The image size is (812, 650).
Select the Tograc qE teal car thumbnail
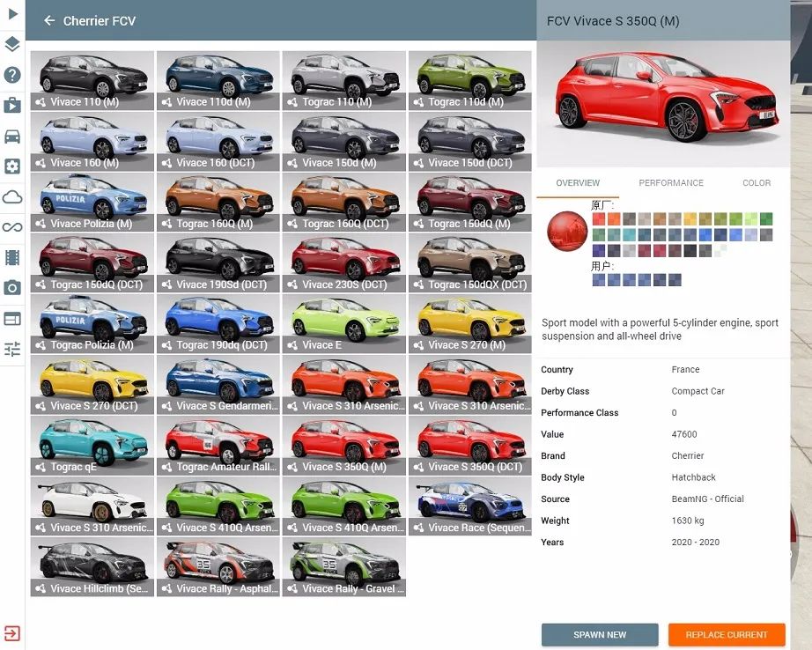tap(92, 445)
